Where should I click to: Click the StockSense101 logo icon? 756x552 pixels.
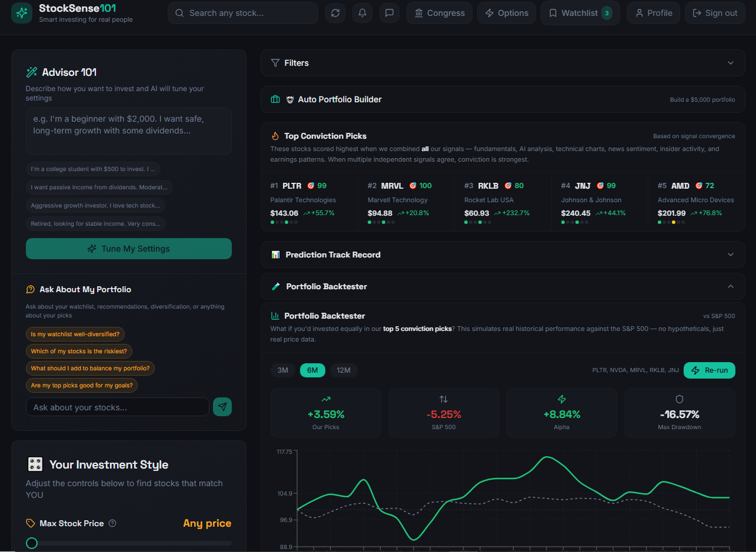point(22,13)
